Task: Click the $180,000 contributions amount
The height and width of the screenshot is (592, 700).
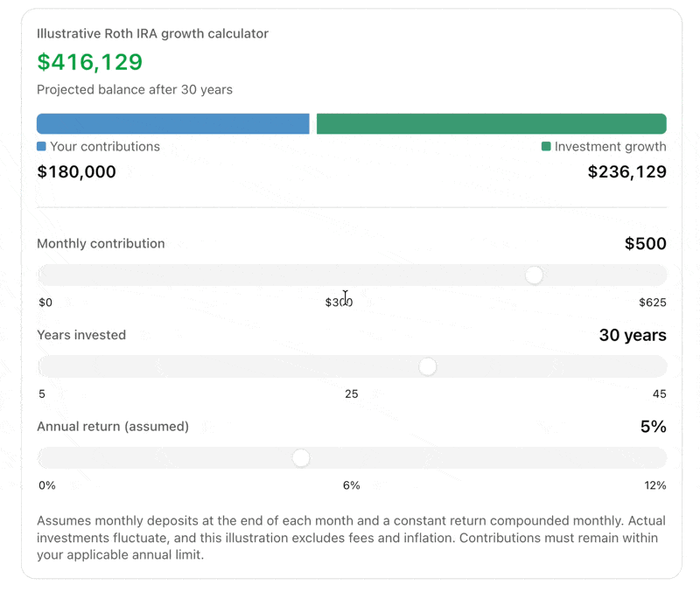Action: [x=76, y=171]
